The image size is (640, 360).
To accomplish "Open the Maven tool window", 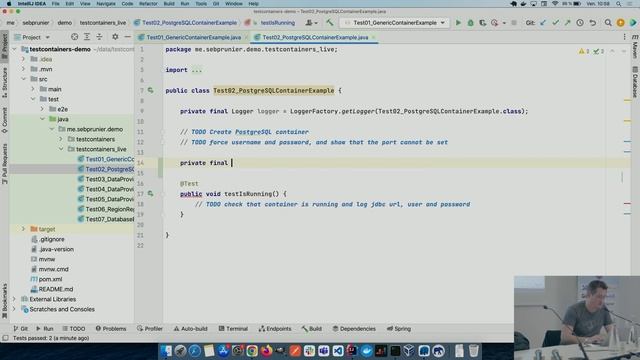I will 635,48.
